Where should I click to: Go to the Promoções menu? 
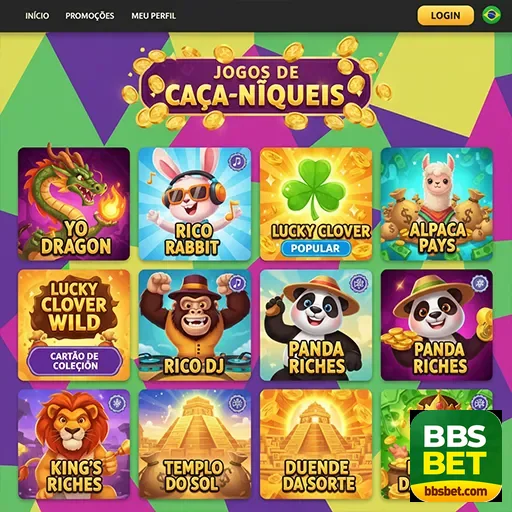(x=90, y=16)
